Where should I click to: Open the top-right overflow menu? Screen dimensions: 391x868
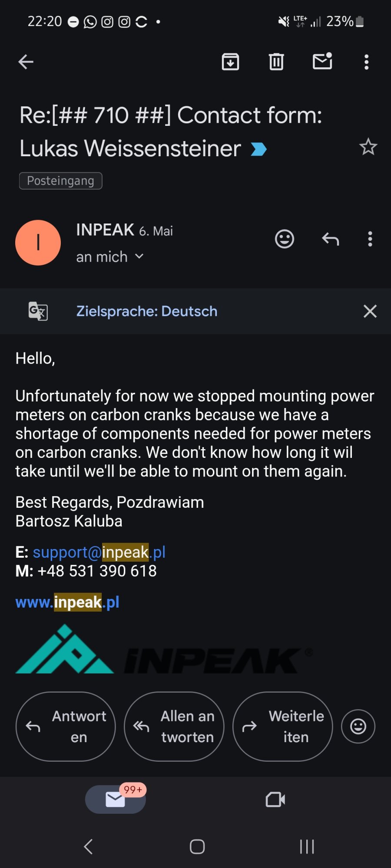pos(367,62)
